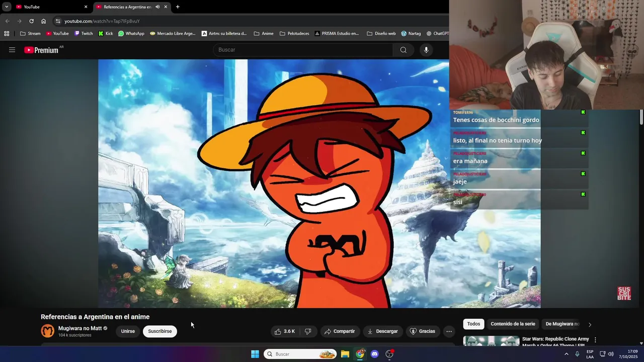Open the Twitch bookmark
Screen dimensions: 644x362
click(84, 34)
